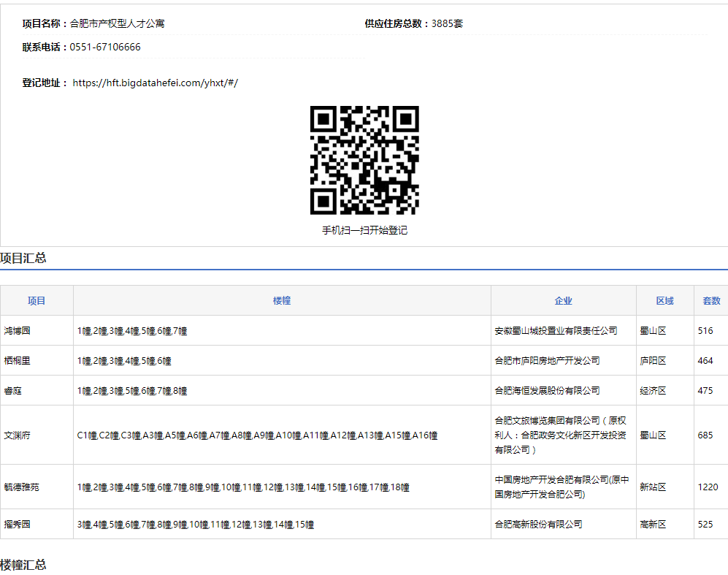Select the 擢秀园 project cell
Viewport: 728px width, 575px height.
tap(37, 524)
